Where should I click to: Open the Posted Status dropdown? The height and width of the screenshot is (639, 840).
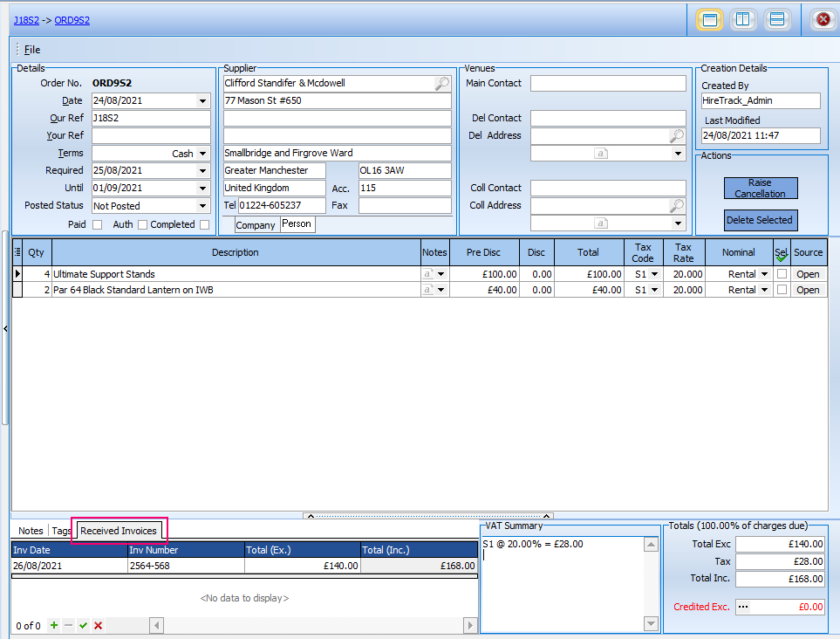[203, 206]
